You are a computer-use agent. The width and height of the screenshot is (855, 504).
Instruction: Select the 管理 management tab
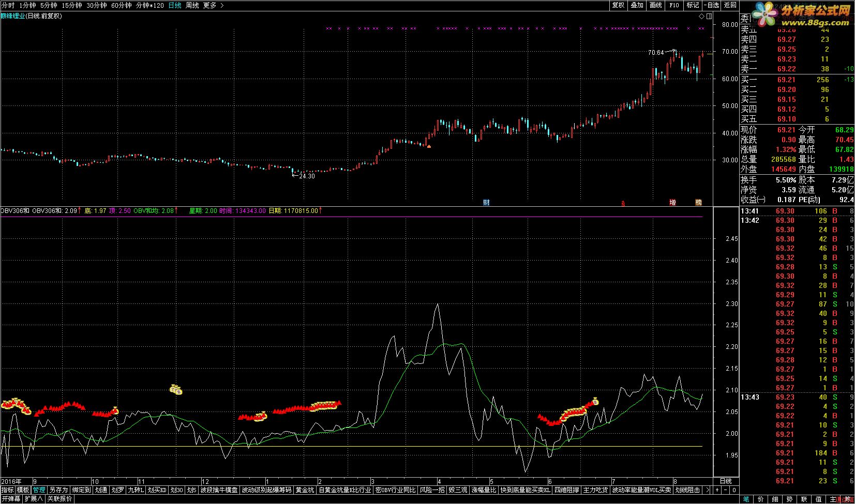click(x=39, y=490)
